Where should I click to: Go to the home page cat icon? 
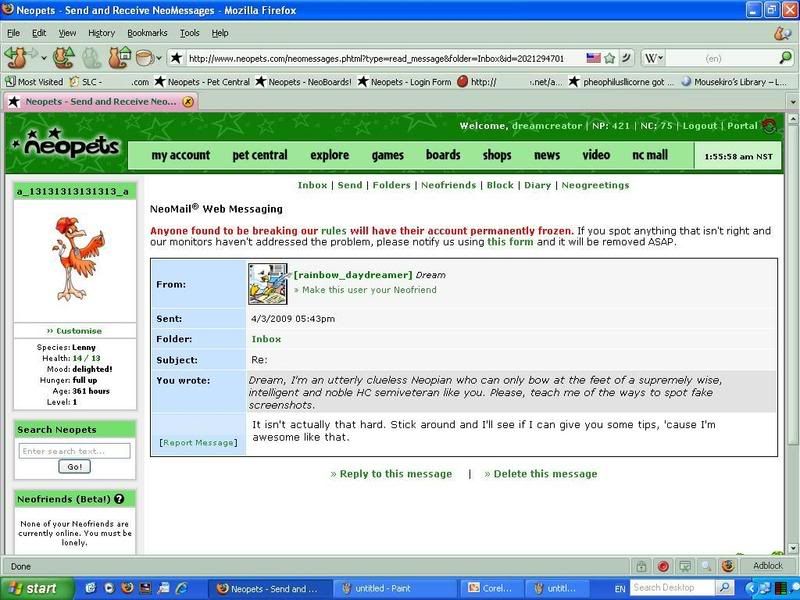coord(120,58)
